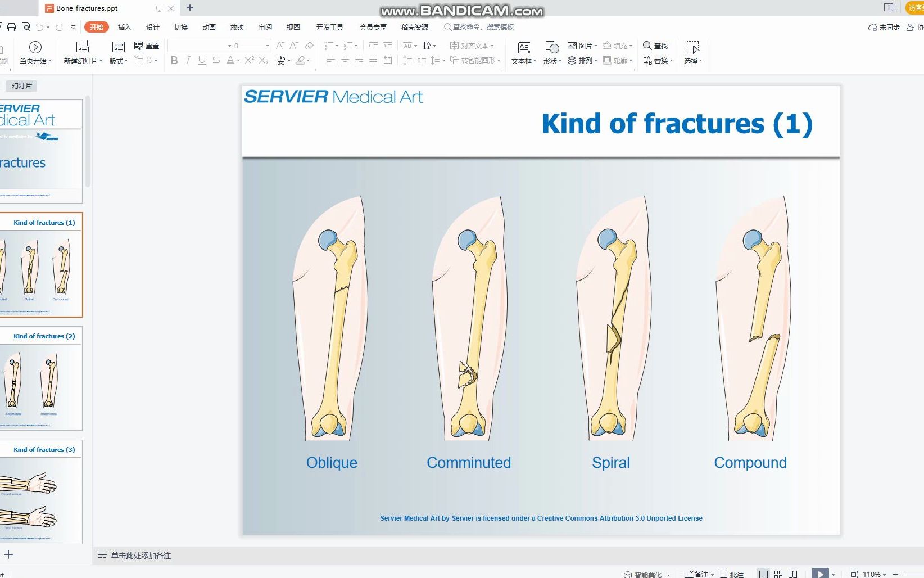
Task: Toggle Subscript formatting
Action: [x=264, y=61]
